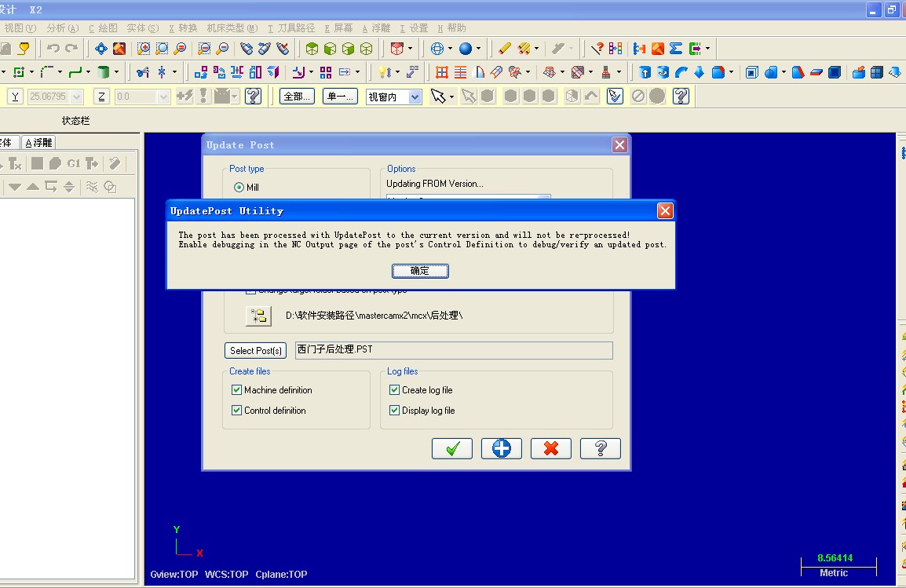Open the H 帮助 menu
906x588 pixels.
[x=451, y=27]
